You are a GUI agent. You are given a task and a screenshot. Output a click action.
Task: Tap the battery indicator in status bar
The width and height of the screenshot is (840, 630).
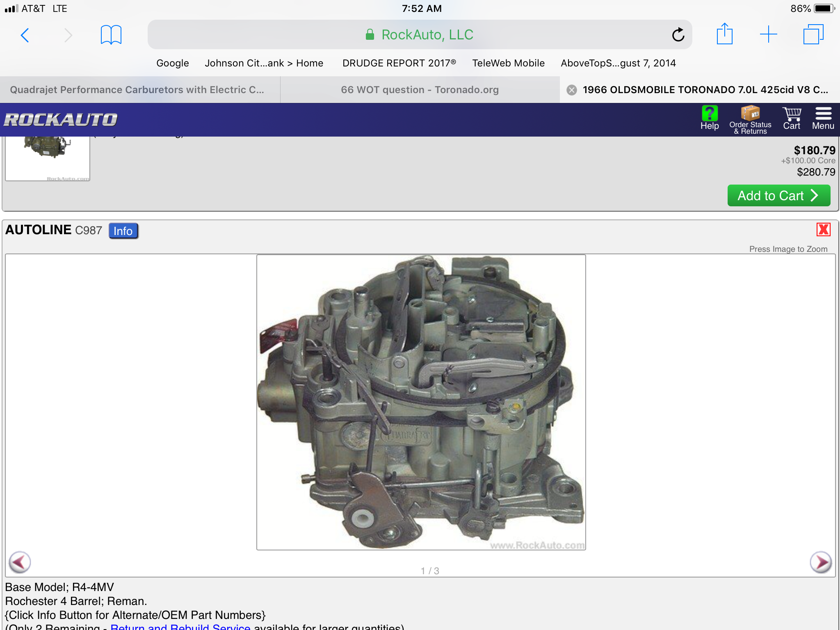[824, 9]
